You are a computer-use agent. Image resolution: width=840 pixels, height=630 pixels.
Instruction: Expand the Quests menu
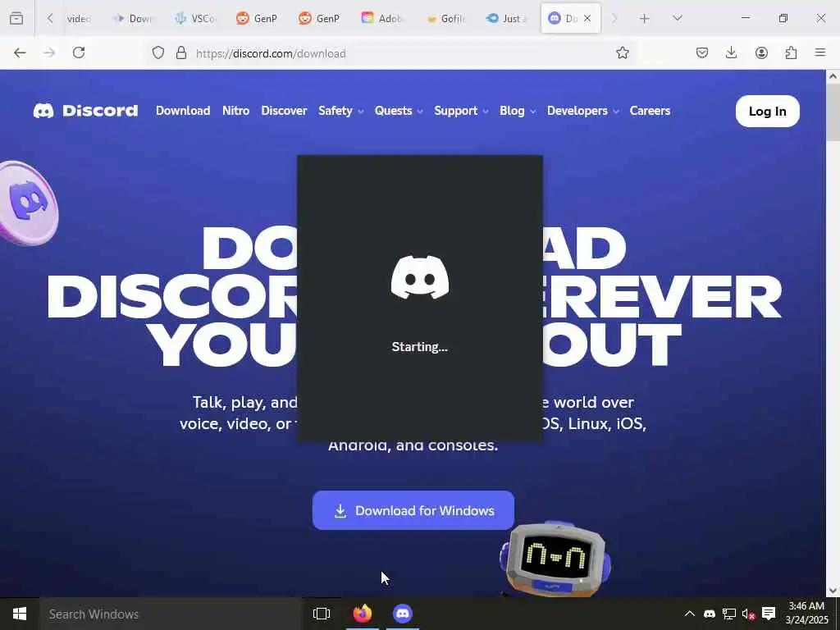click(399, 111)
